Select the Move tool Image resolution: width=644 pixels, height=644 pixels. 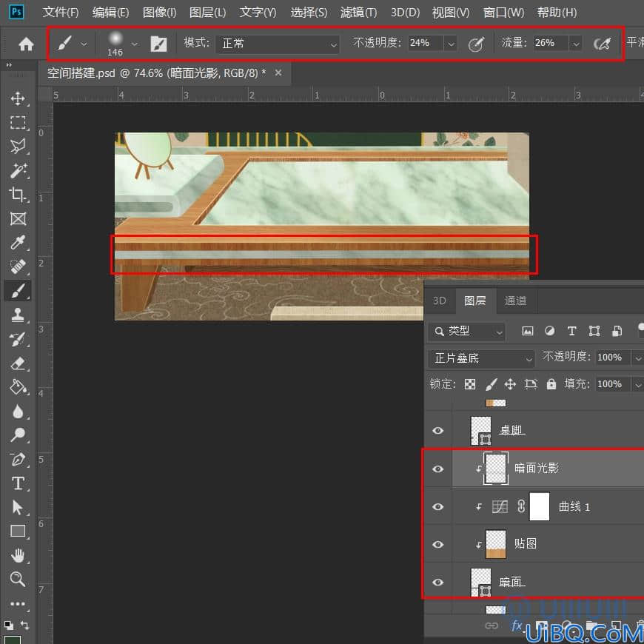[x=18, y=99]
